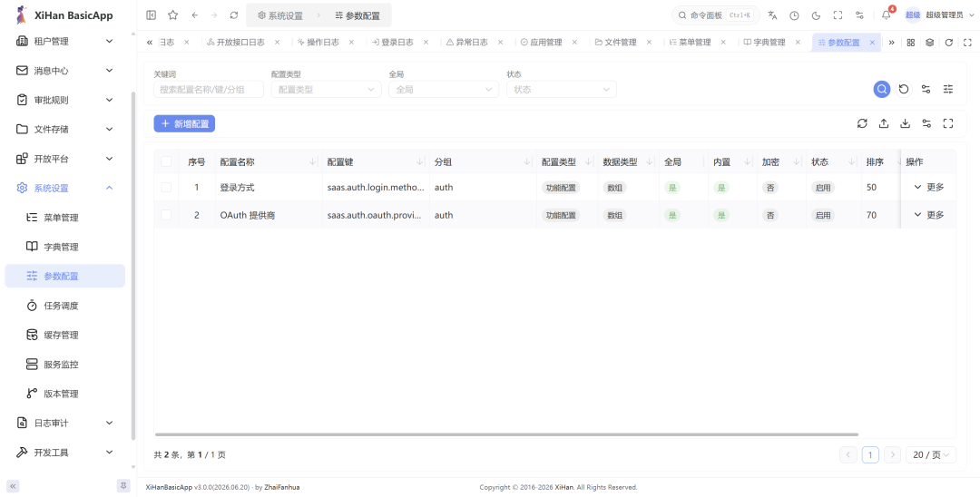Image resolution: width=980 pixels, height=497 pixels.
Task: Refresh current tab icon in tab bar
Action: point(949,43)
